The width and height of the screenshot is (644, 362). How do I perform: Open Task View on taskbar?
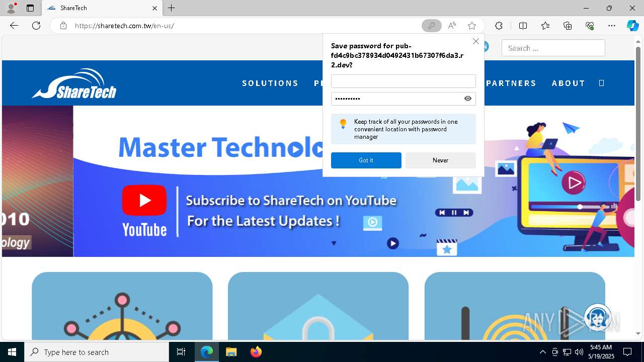(x=181, y=352)
